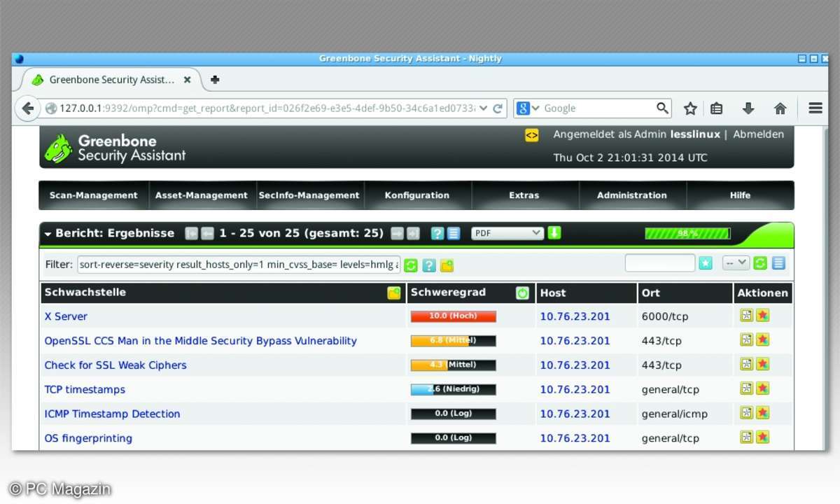The height and width of the screenshot is (504, 840).
Task: Open the search engine selector dropdown
Action: click(x=528, y=108)
